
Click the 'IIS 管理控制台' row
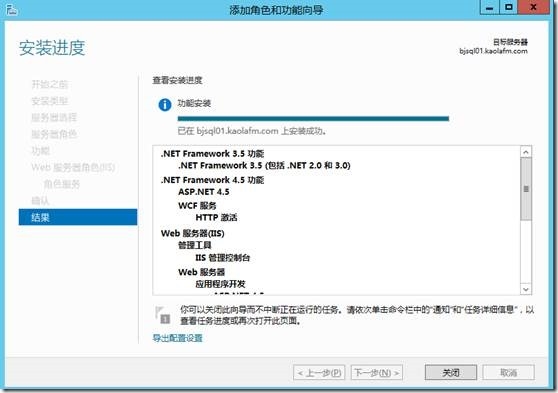[x=223, y=258]
